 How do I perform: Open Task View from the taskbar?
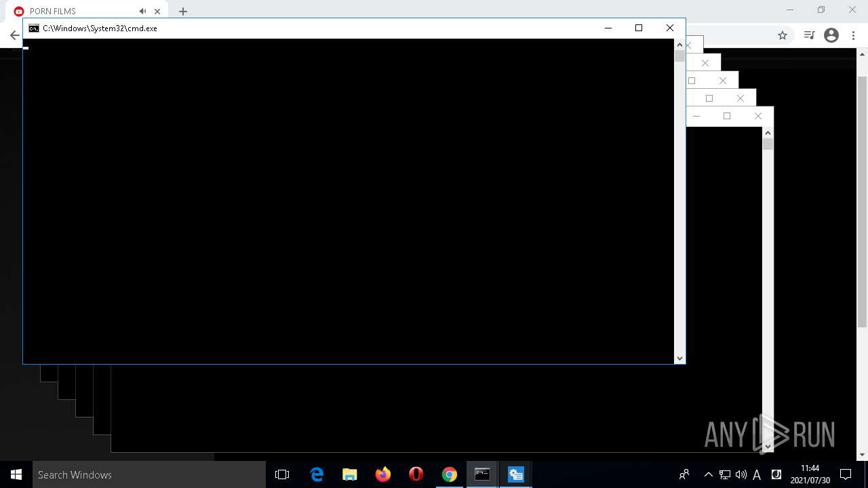pos(282,474)
